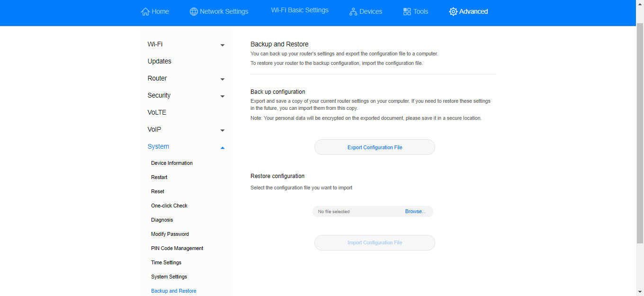Click the Advanced gear icon
Viewport: 644px width, 296px height.
pyautogui.click(x=453, y=11)
